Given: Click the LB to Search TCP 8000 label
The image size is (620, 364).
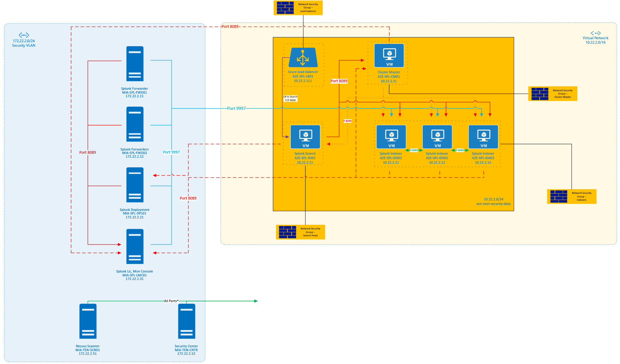Looking at the screenshot, I should tap(291, 98).
